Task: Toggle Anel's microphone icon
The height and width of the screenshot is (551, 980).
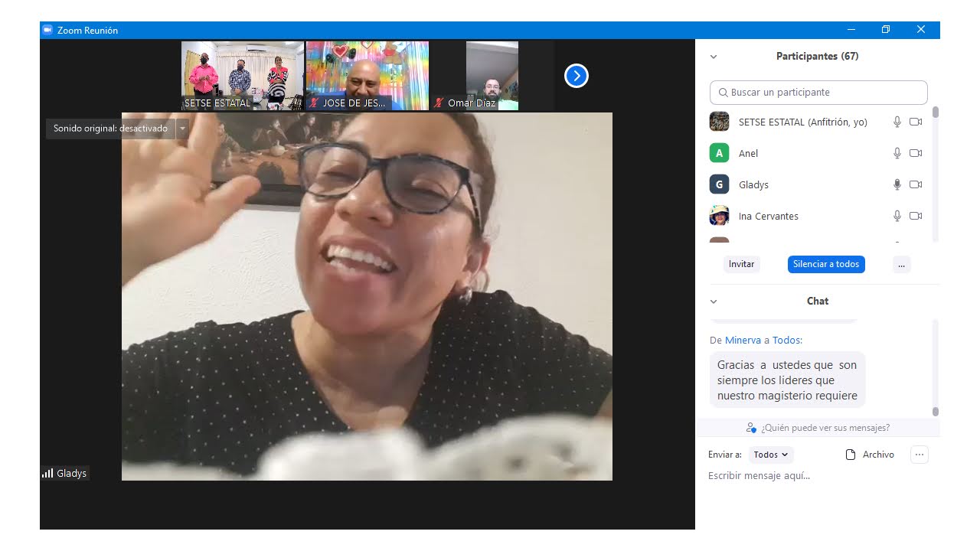Action: 897,153
